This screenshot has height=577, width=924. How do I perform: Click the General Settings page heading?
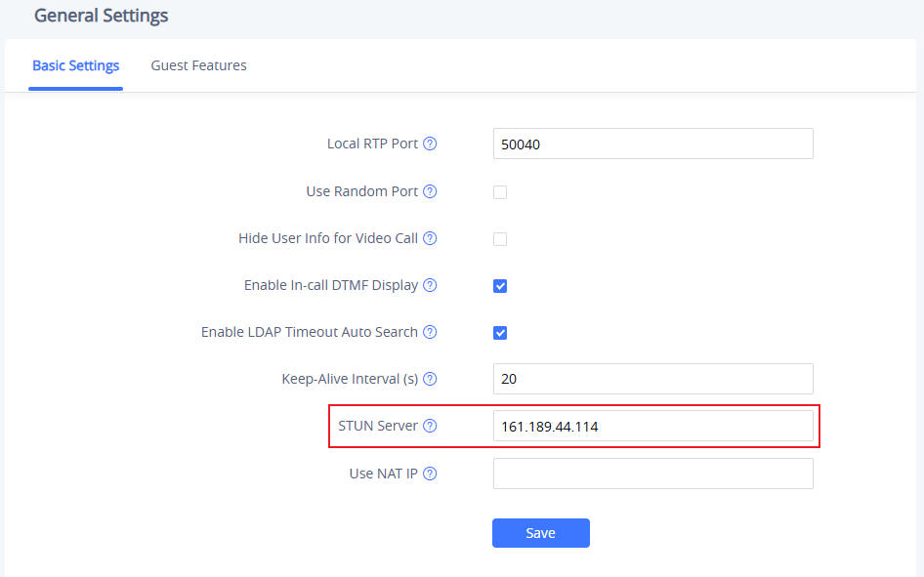point(102,16)
